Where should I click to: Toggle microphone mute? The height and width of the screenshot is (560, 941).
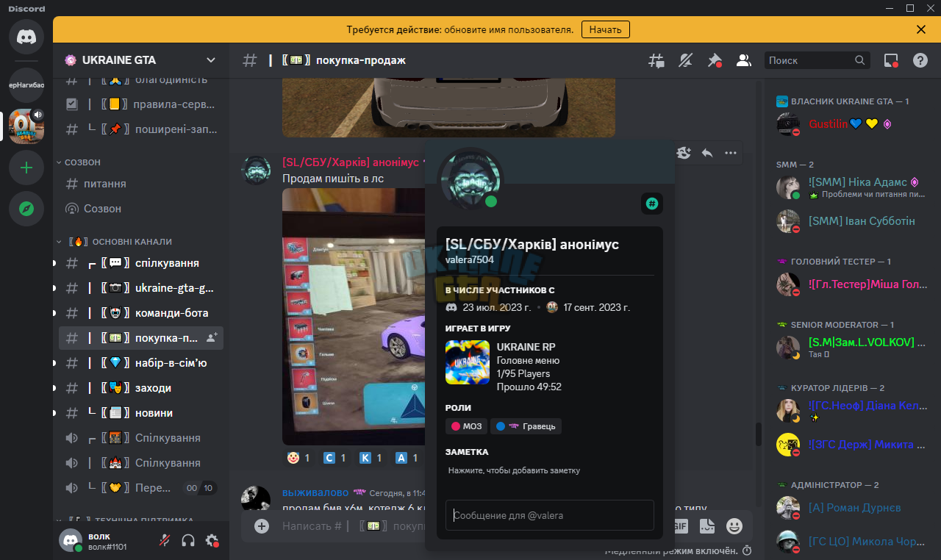(x=165, y=541)
